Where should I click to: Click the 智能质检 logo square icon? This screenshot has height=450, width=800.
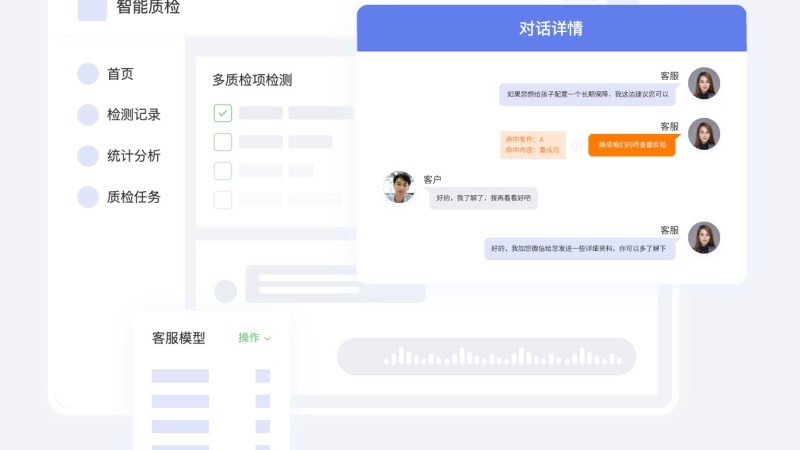click(92, 9)
